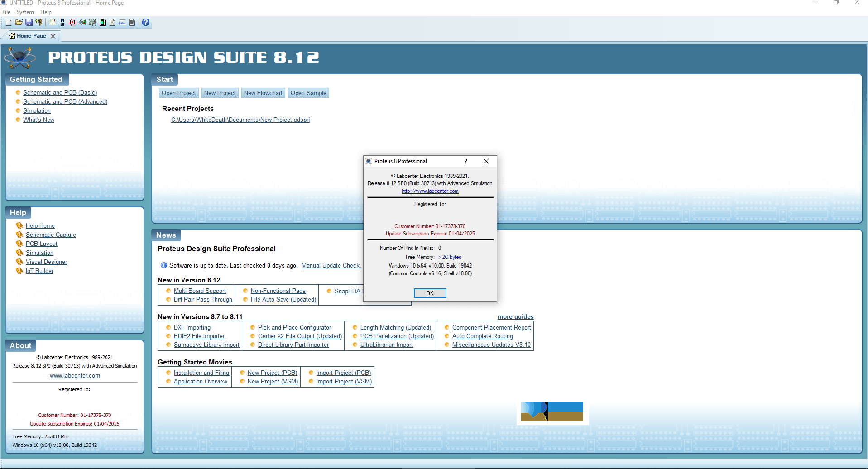Open Auto Complete Routing guide

(483, 336)
